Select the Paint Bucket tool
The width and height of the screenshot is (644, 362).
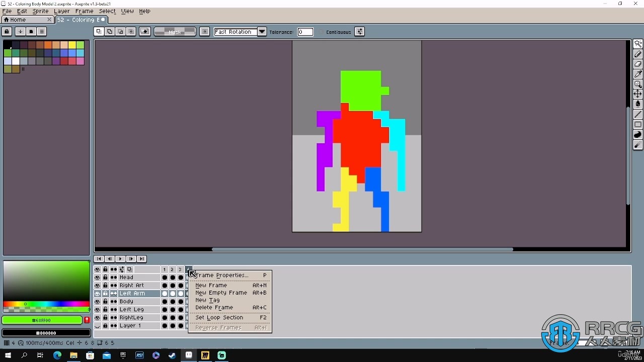pyautogui.click(x=637, y=104)
